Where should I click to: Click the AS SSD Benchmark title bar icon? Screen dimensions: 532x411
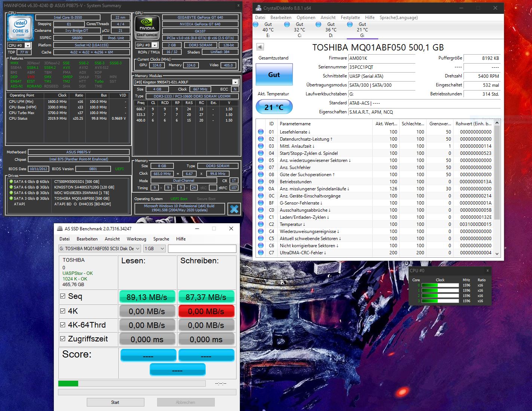tap(60, 228)
